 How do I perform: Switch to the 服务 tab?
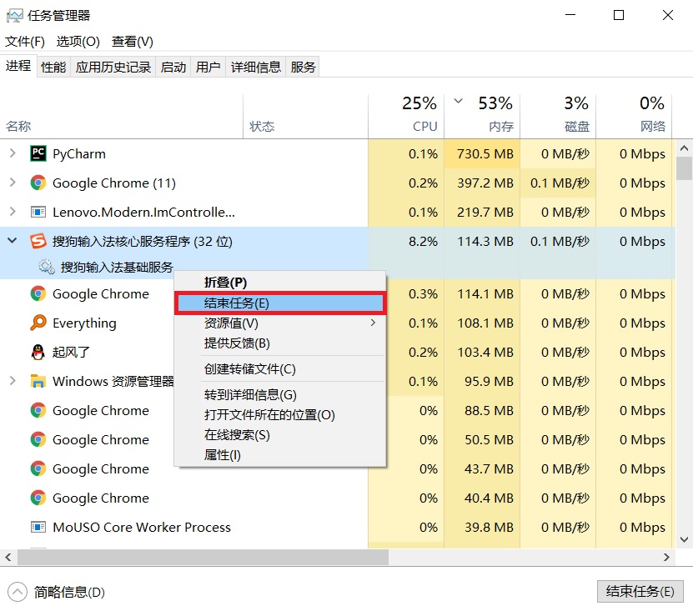[303, 67]
